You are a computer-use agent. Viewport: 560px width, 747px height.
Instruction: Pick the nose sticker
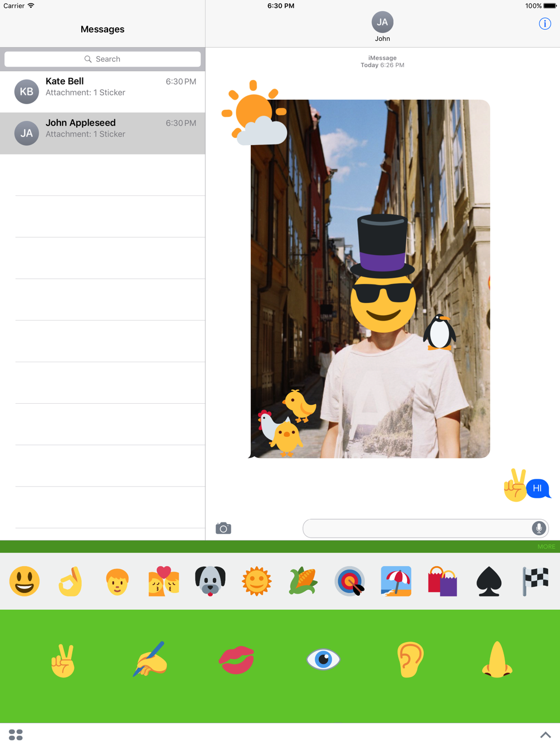[x=497, y=660]
